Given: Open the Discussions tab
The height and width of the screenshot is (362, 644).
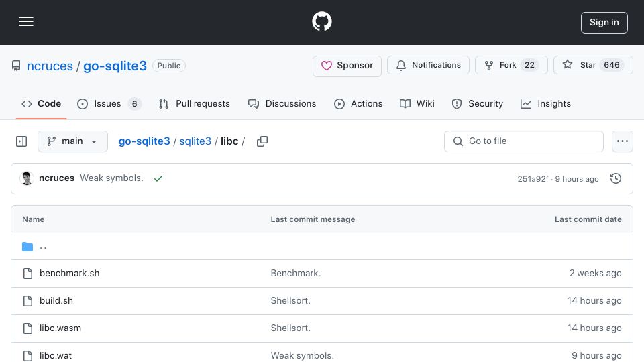Looking at the screenshot, I should [x=282, y=104].
